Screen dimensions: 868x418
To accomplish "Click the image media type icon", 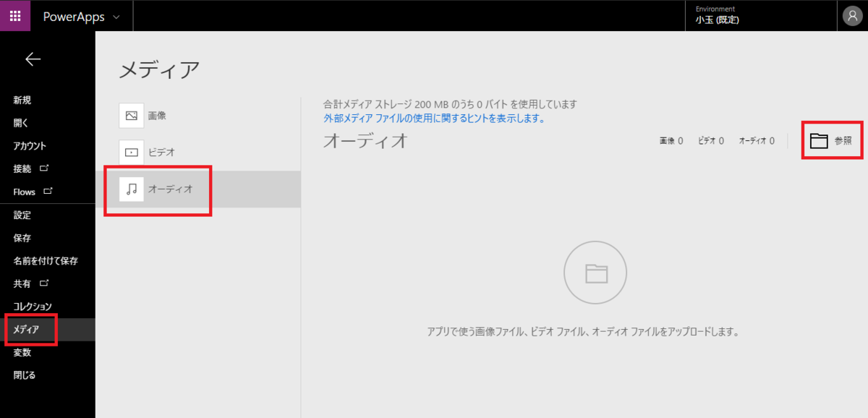I will coord(132,115).
